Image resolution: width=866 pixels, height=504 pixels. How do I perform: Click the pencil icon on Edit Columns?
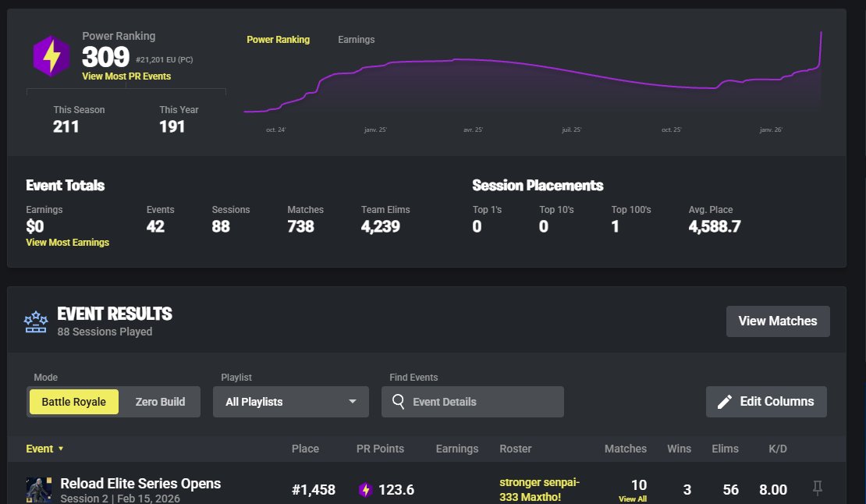coord(725,401)
